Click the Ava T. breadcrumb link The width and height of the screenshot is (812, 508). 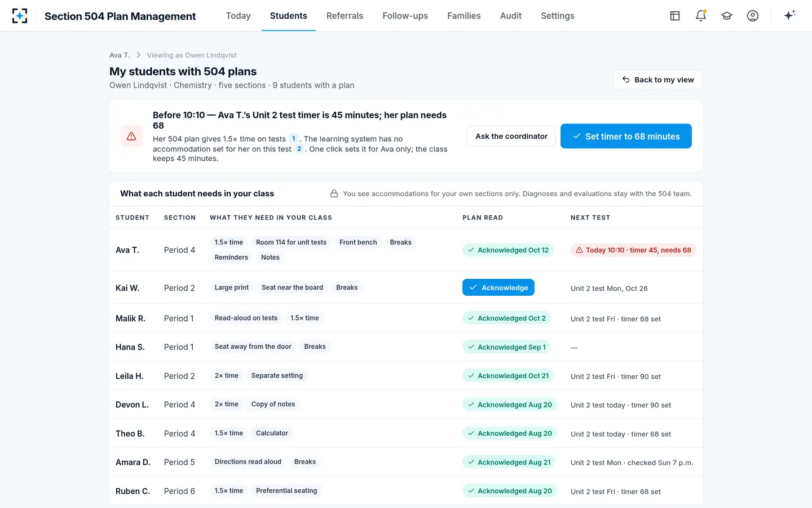point(120,55)
